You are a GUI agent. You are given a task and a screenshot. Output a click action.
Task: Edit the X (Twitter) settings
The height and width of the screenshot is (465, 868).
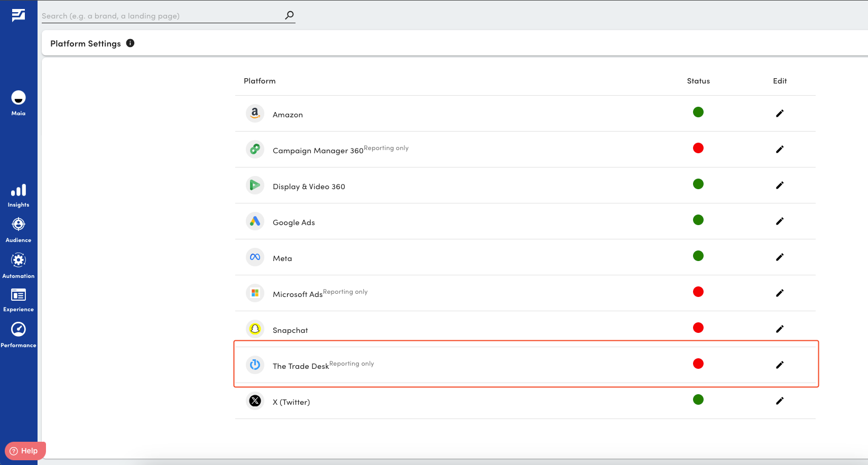780,401
